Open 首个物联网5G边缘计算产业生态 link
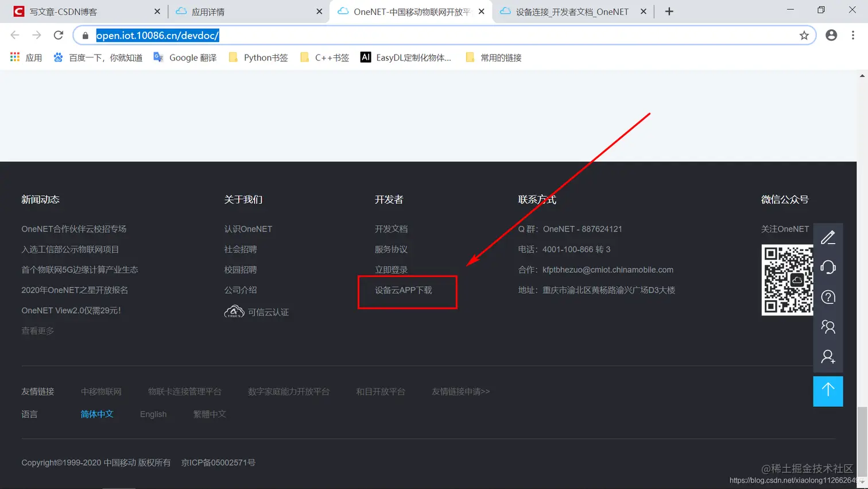 point(80,269)
